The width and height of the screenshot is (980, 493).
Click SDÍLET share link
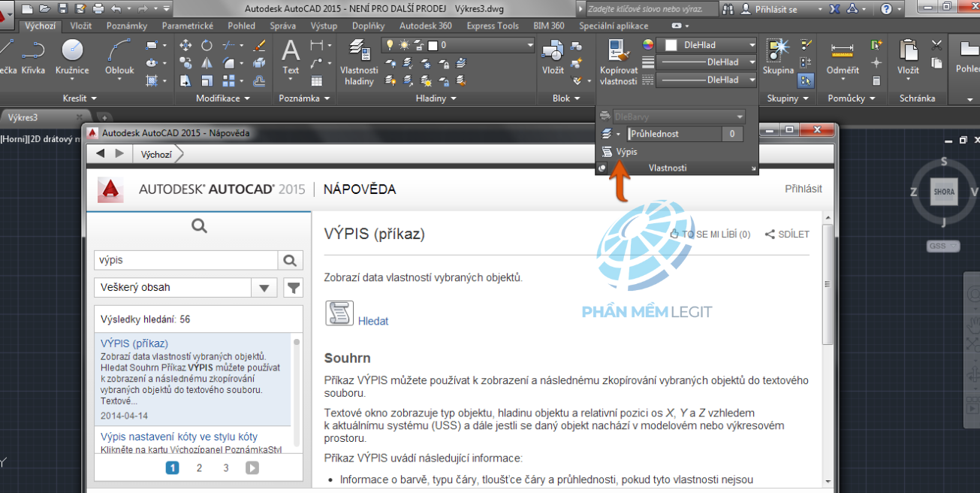787,234
